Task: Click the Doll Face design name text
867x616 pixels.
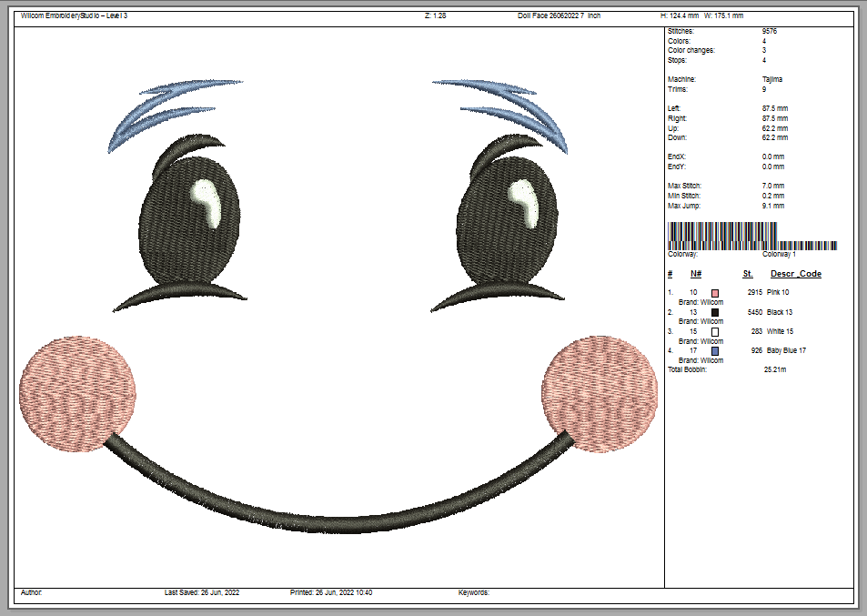Action: coord(558,16)
